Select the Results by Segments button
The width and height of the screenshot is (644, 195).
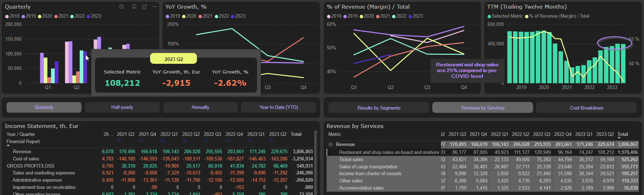pos(378,108)
